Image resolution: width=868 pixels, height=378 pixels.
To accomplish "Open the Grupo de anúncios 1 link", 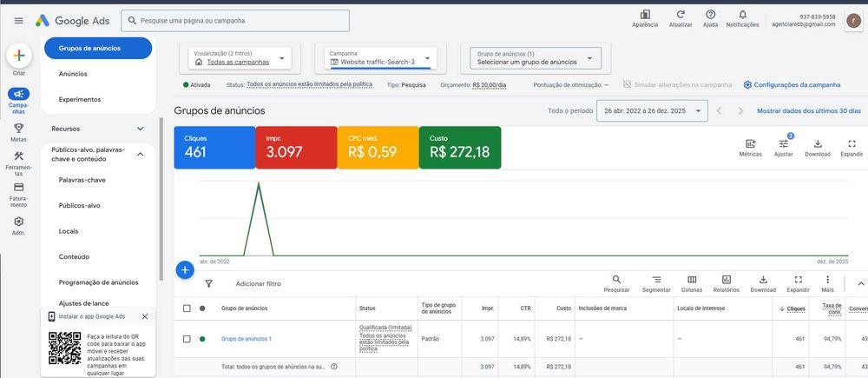I will point(247,339).
